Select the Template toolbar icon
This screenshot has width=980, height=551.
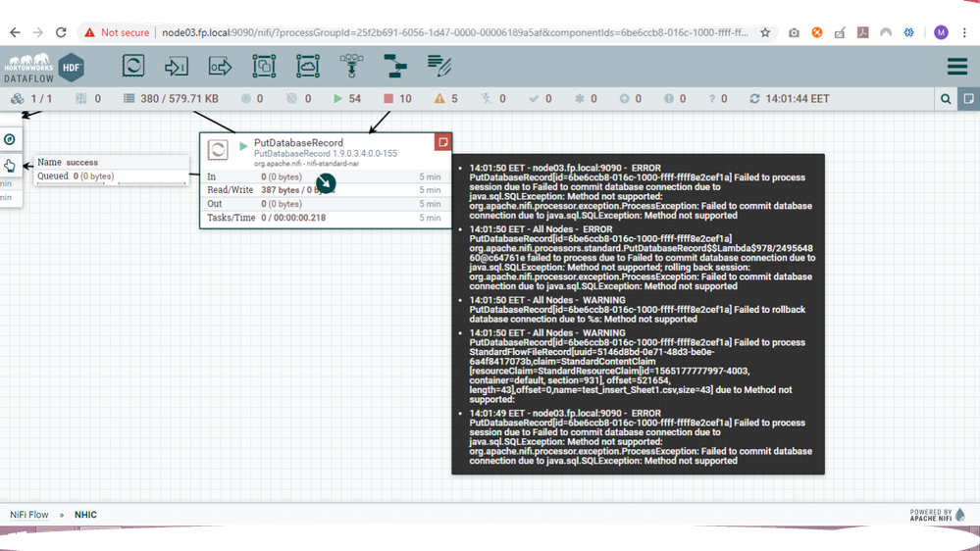[395, 66]
